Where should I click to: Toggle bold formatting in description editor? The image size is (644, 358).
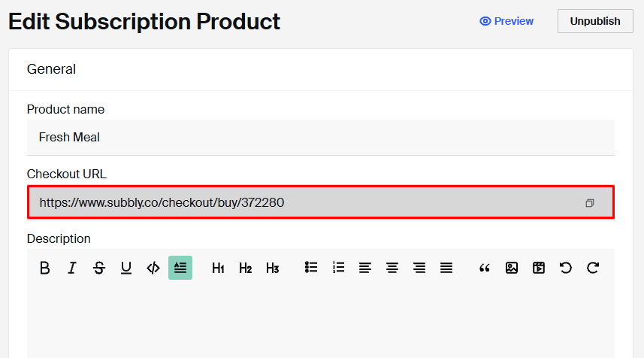click(45, 268)
